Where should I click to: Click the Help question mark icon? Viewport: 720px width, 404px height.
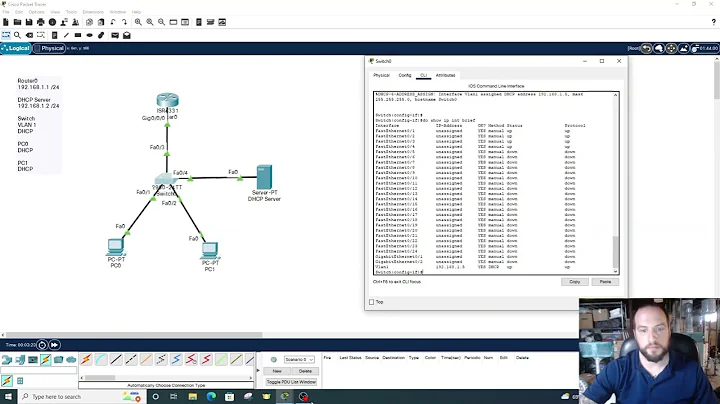pyautogui.click(x=714, y=22)
